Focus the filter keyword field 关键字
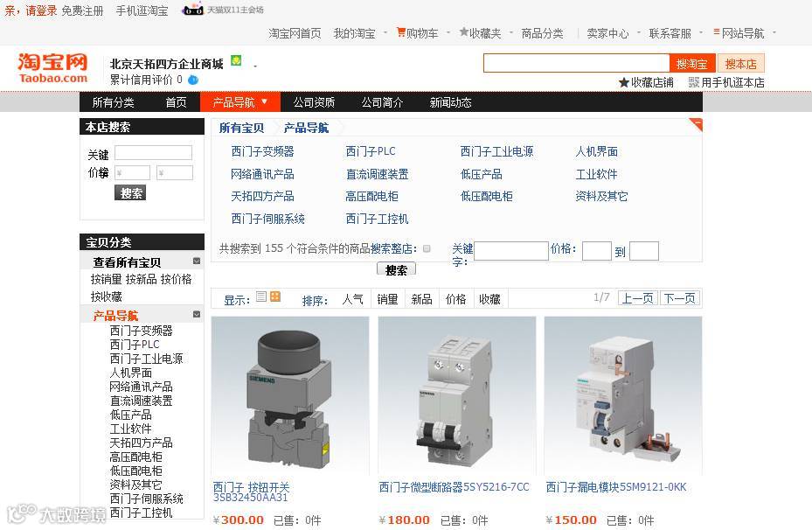 (511, 251)
